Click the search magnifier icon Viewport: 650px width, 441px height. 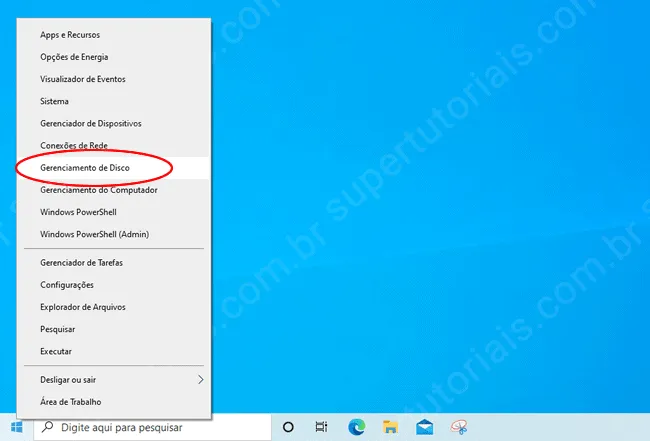point(48,426)
